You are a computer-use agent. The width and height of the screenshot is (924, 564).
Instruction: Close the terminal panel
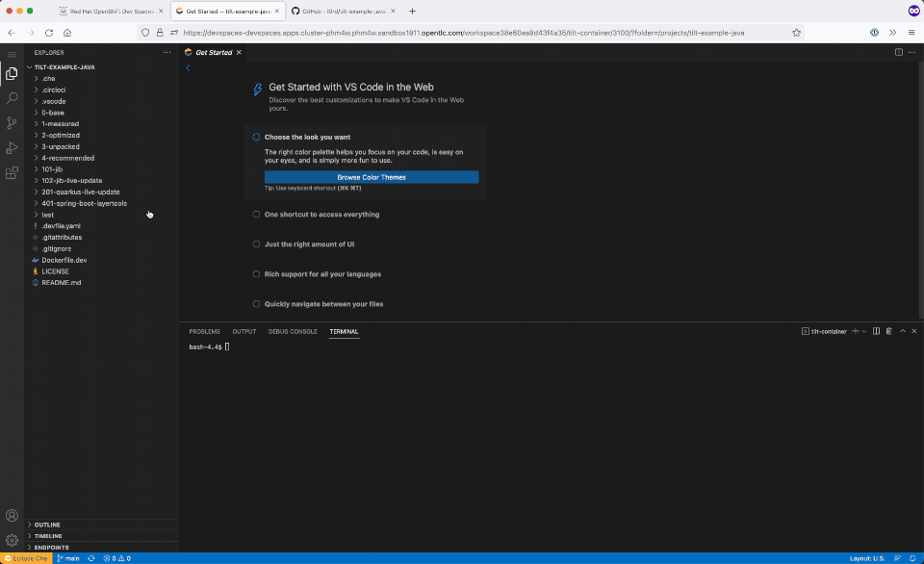pos(914,331)
